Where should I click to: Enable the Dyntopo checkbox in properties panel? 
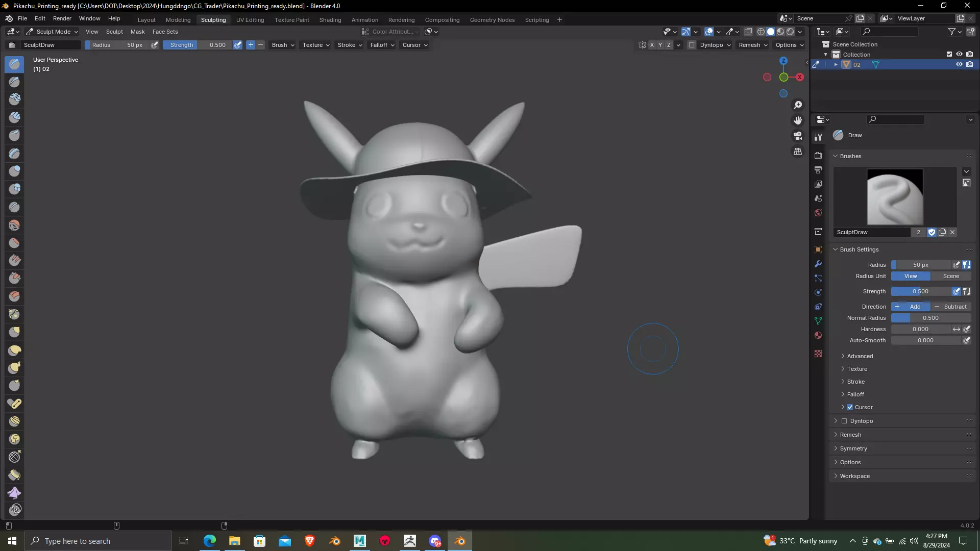[x=844, y=421]
